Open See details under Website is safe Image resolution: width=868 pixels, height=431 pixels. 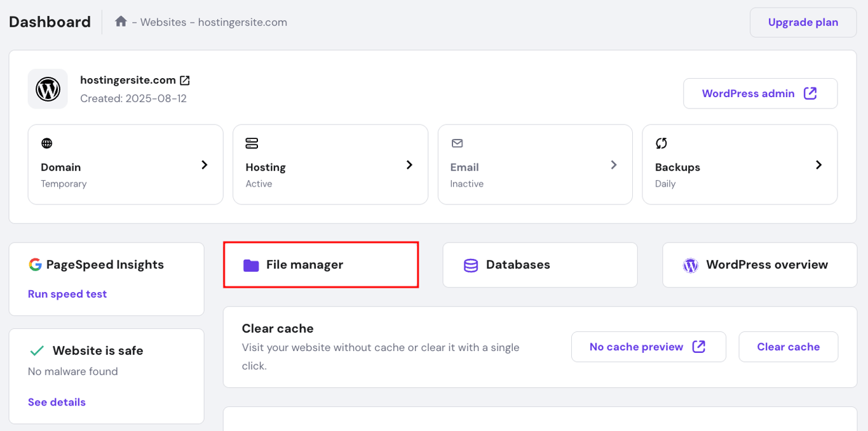click(x=57, y=402)
